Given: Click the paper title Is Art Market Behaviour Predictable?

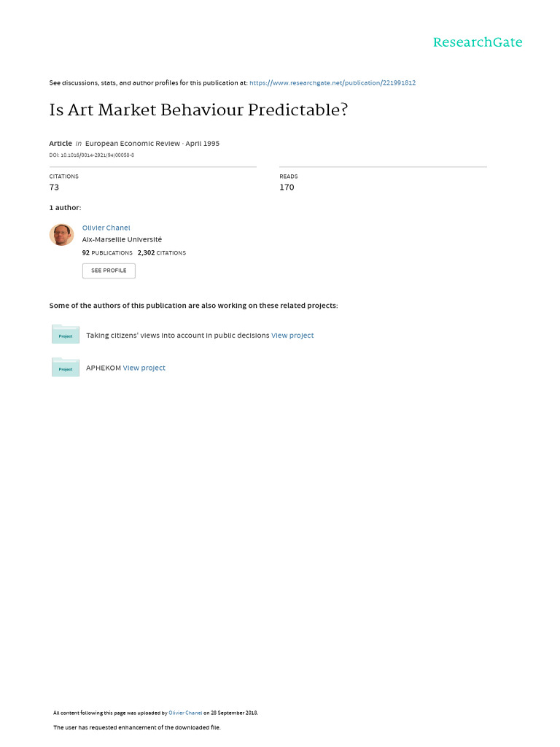Looking at the screenshot, I should (x=198, y=111).
